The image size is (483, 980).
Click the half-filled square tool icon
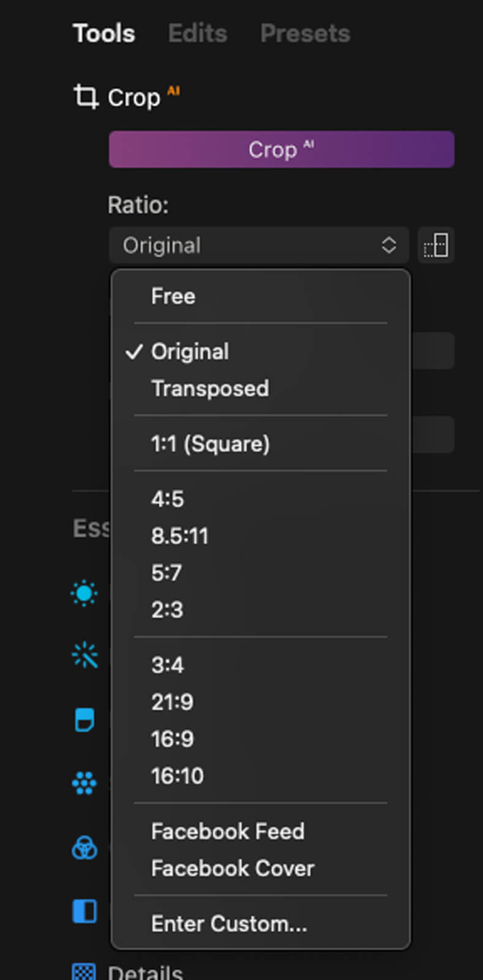tap(84, 911)
